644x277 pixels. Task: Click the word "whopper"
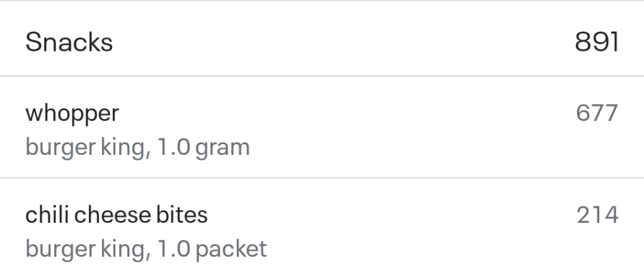click(x=72, y=115)
